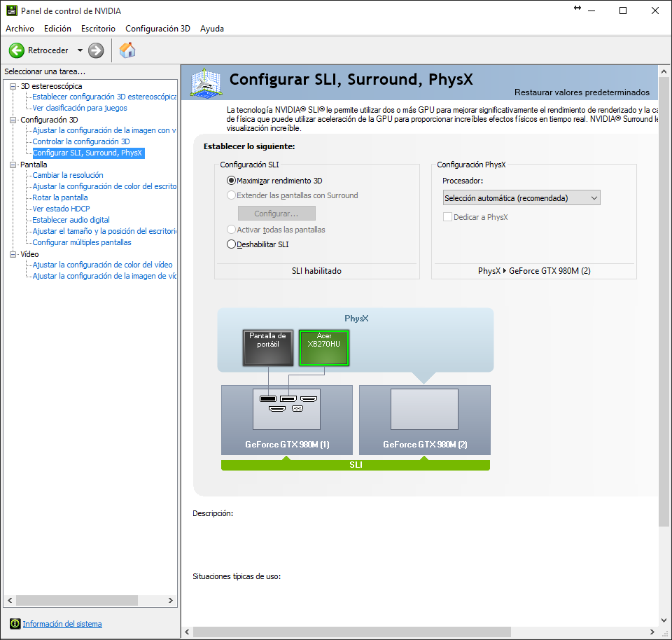Open the home page house icon
The height and width of the screenshot is (640, 672).
pyautogui.click(x=127, y=50)
